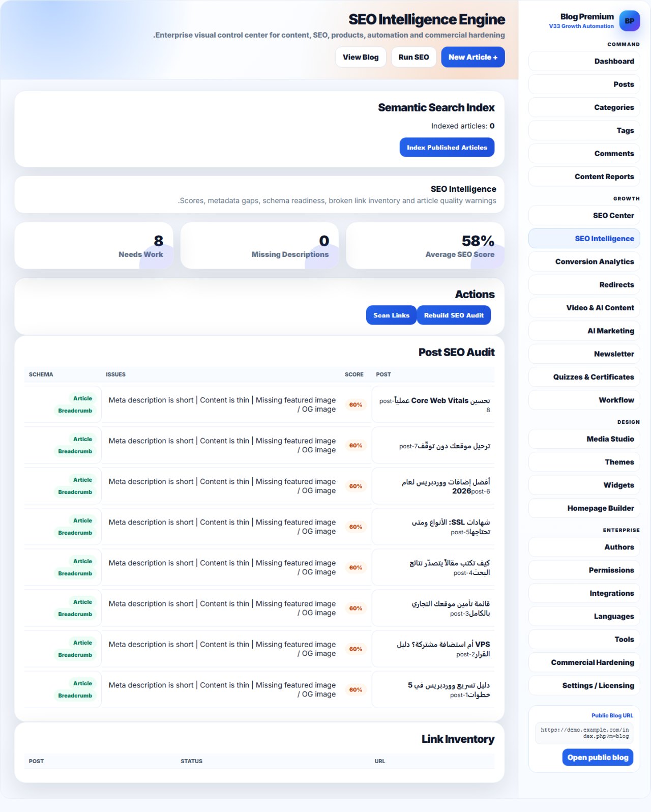651x812 pixels.
Task: Open Comments section
Action: pos(584,154)
